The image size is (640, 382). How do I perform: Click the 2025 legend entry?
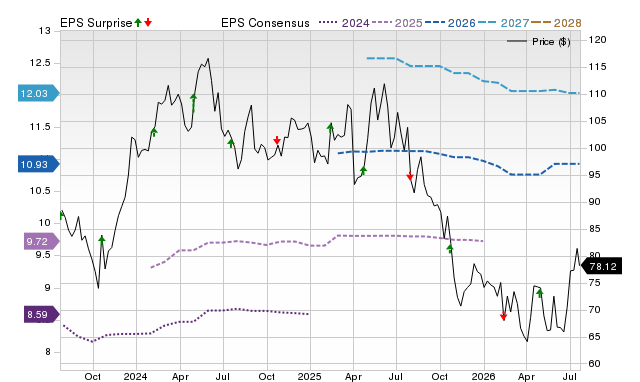pyautogui.click(x=397, y=23)
